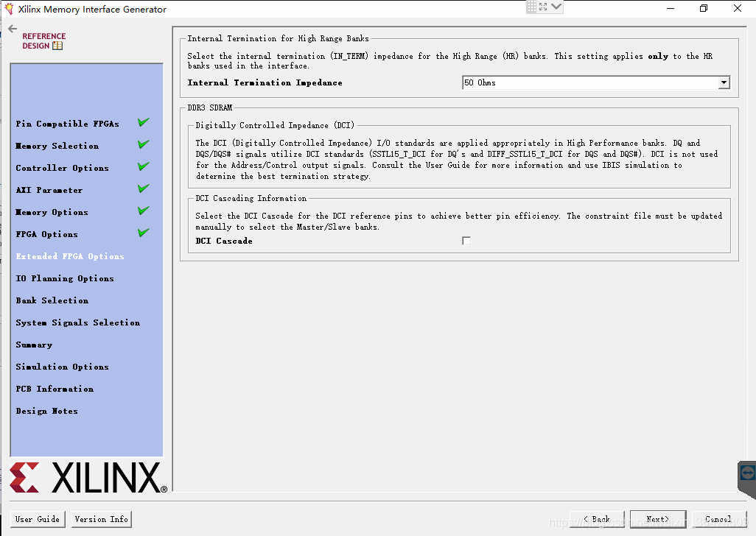Restore down the window
Viewport: 756px width, 536px height.
pos(704,8)
